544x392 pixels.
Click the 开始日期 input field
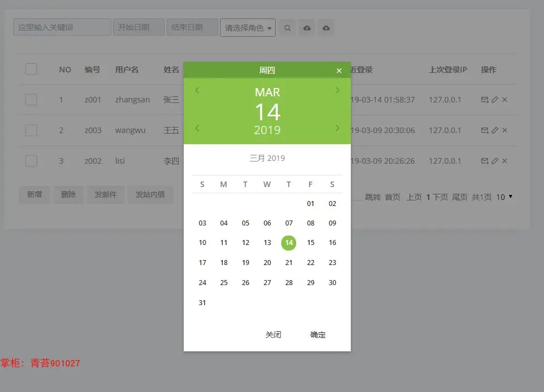tap(139, 27)
